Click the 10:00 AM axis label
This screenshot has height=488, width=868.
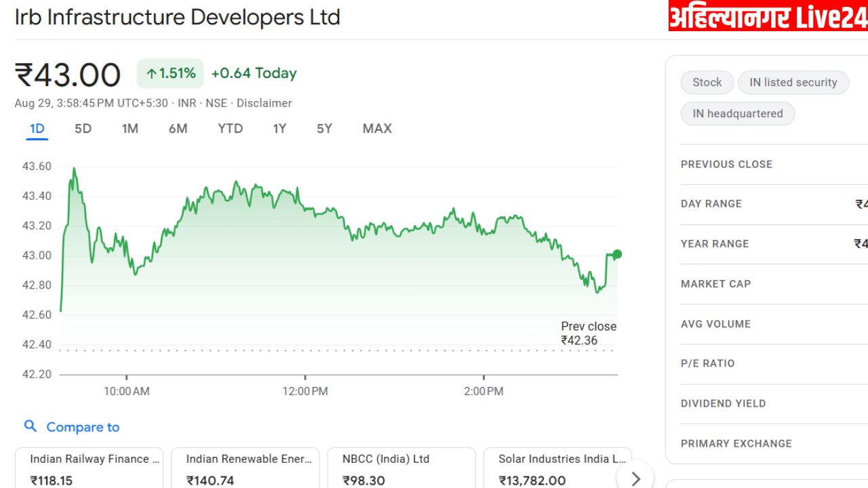pos(127,391)
